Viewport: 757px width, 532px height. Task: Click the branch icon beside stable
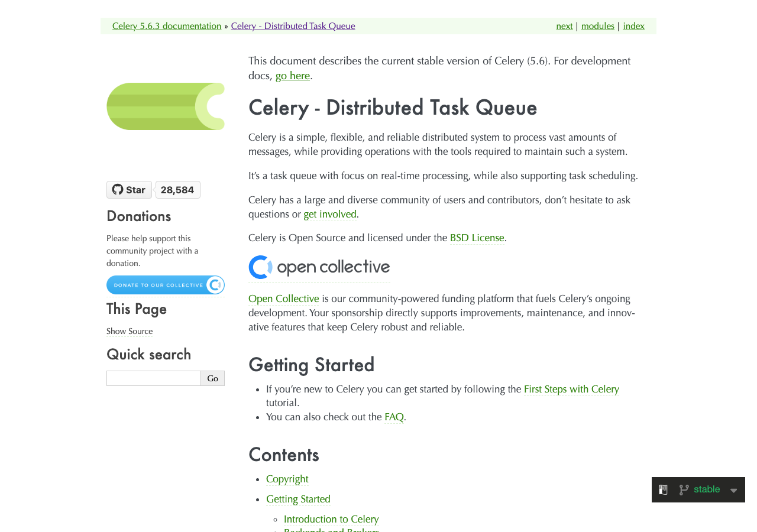point(684,490)
